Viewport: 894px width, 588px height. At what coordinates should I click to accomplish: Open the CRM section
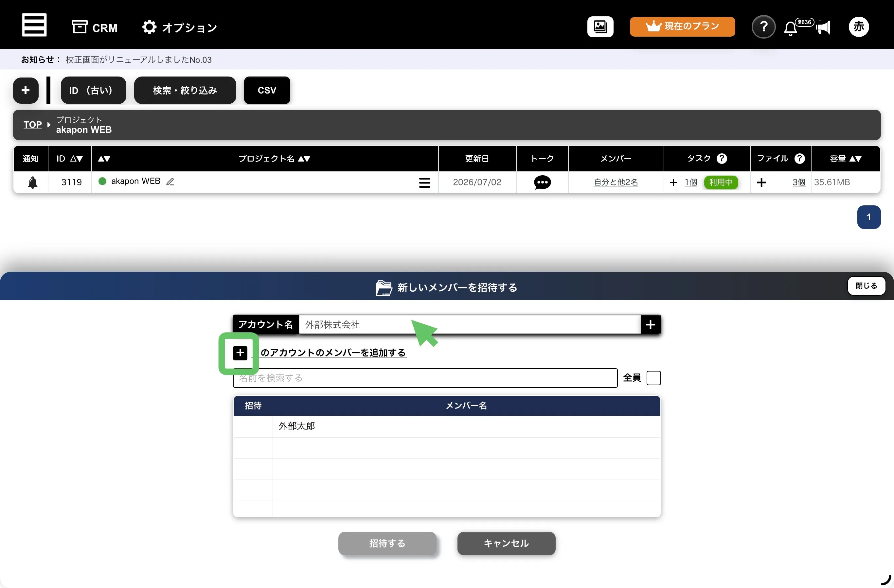[x=95, y=27]
